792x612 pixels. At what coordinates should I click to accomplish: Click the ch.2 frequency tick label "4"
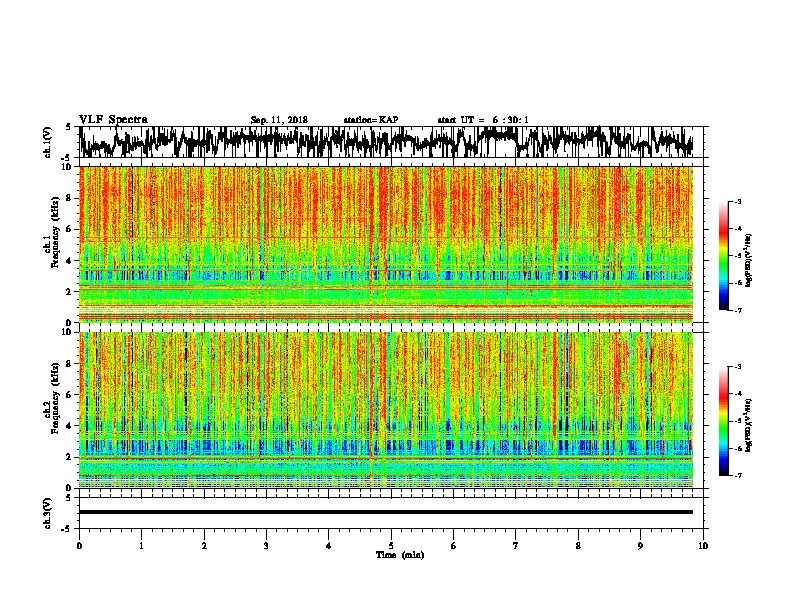(x=69, y=426)
